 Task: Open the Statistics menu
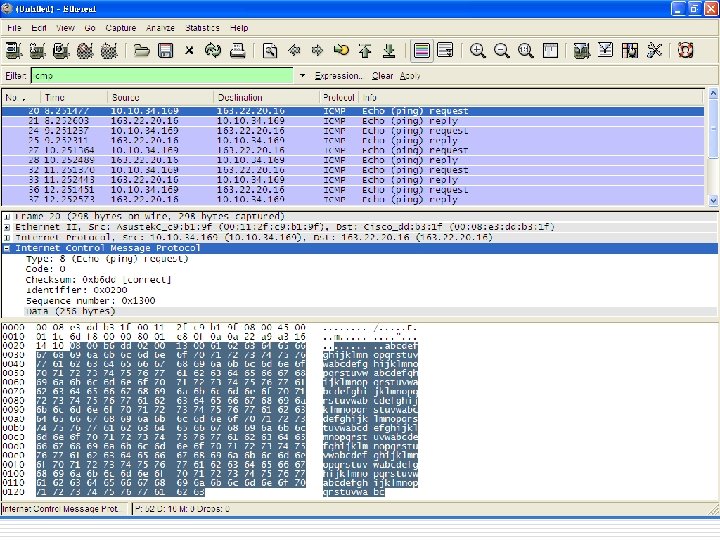(203, 28)
